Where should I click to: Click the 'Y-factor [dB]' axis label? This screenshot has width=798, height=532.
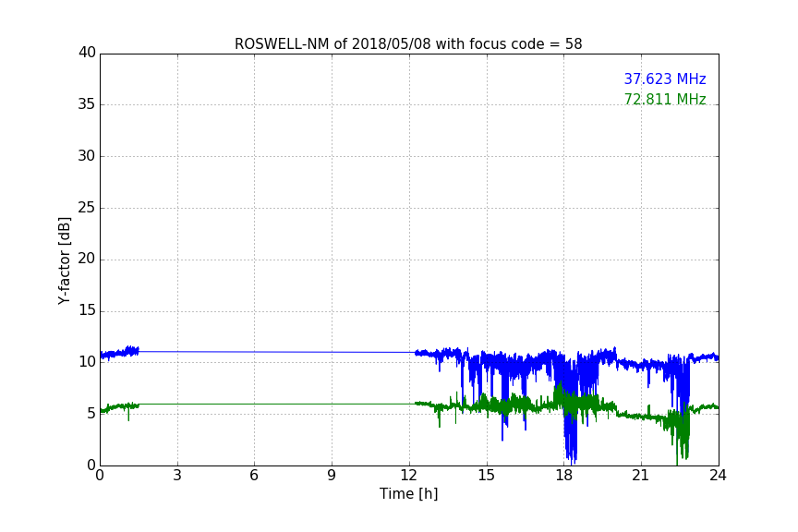tap(64, 260)
